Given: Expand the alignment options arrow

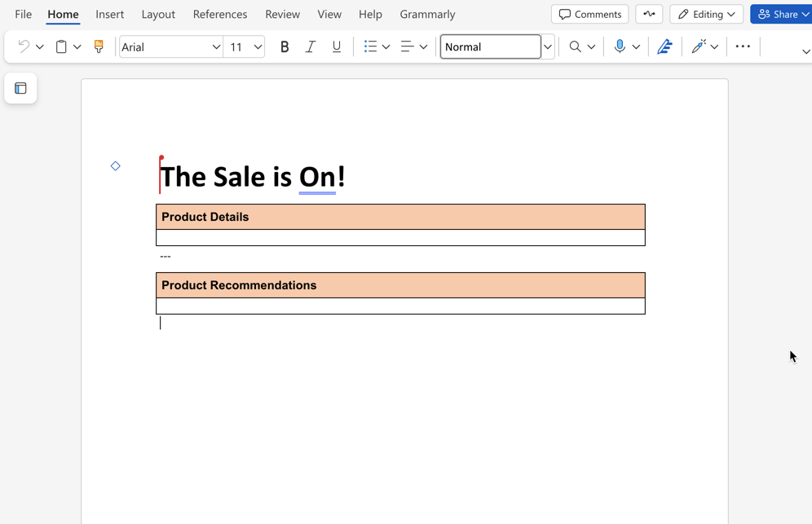Looking at the screenshot, I should (424, 47).
